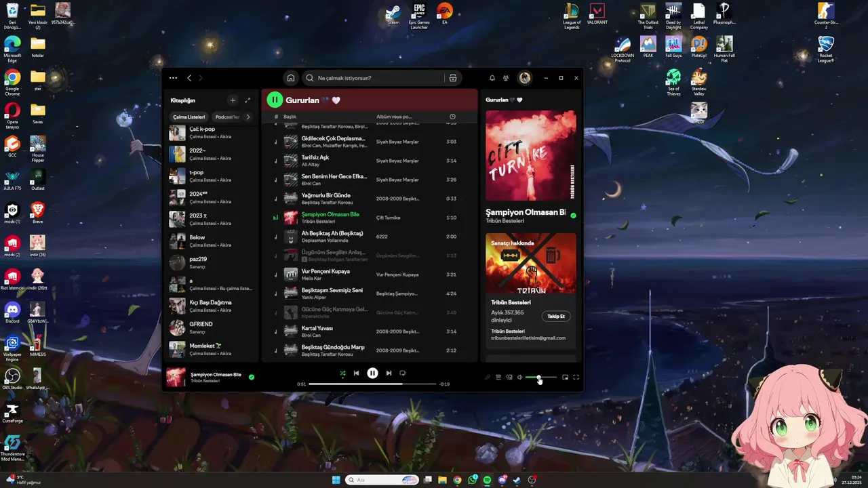This screenshot has width=868, height=488.
Task: Open the Windows Start menu
Action: point(336,480)
